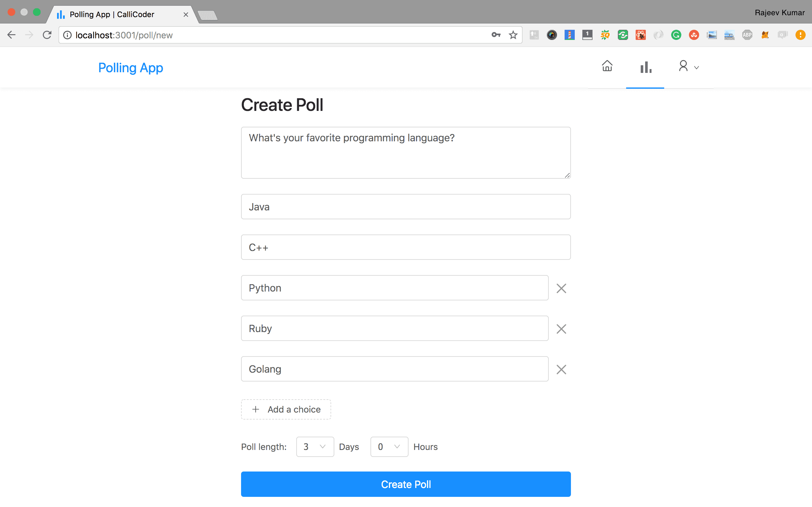Image resolution: width=812 pixels, height=507 pixels.
Task: Open the poll length Days dropdown
Action: [x=315, y=447]
